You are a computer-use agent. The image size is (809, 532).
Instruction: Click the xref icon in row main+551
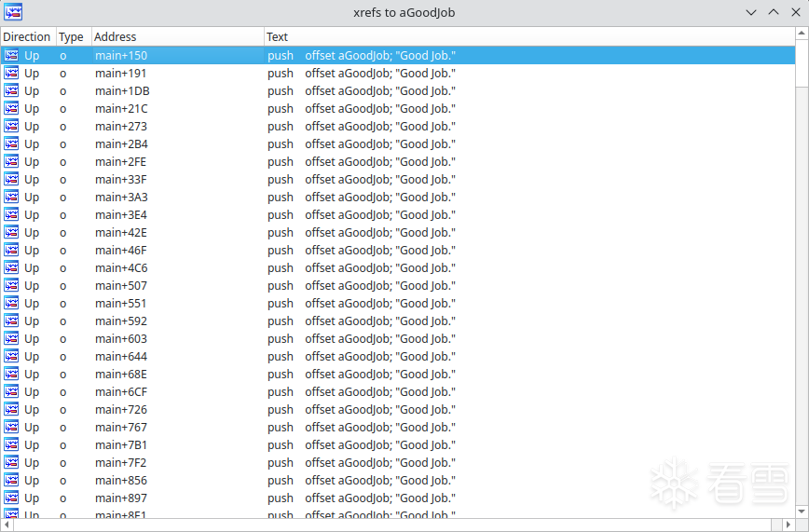11,303
